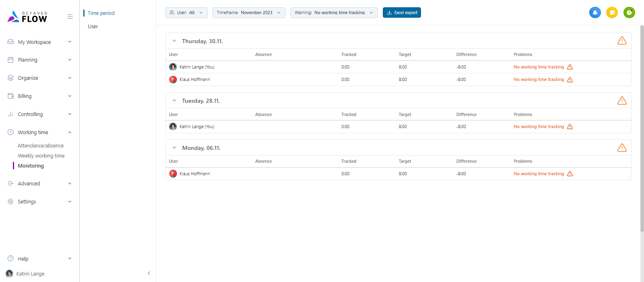Viewport: 644px width, 282px height.
Task: Collapse the secondary panel with left arrow
Action: (x=149, y=273)
